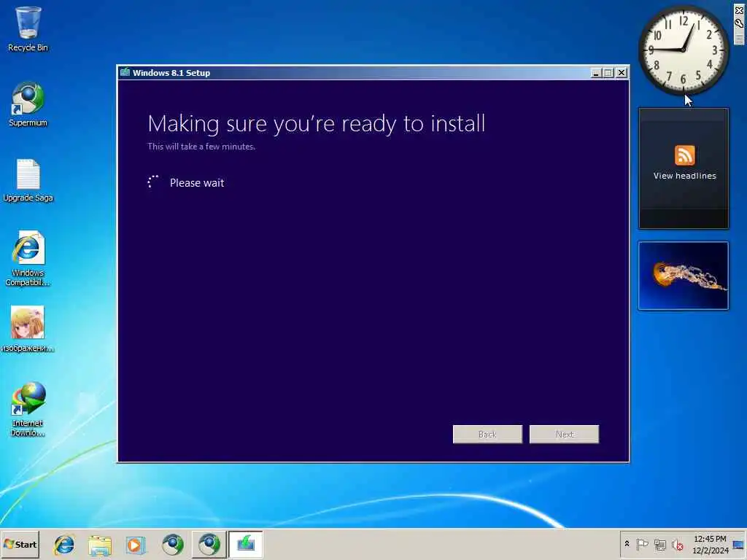Click the network tray icon
This screenshot has width=747, height=560.
[659, 544]
